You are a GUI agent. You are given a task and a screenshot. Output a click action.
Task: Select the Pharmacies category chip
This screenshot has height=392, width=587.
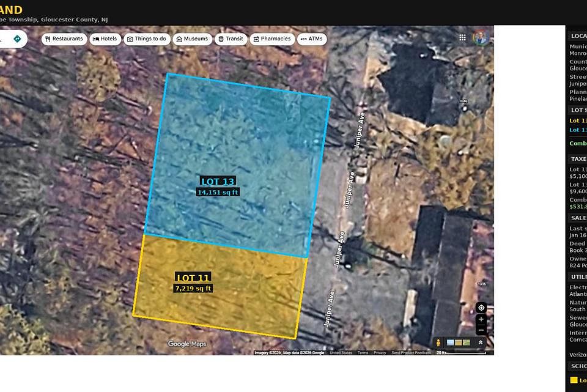point(272,39)
